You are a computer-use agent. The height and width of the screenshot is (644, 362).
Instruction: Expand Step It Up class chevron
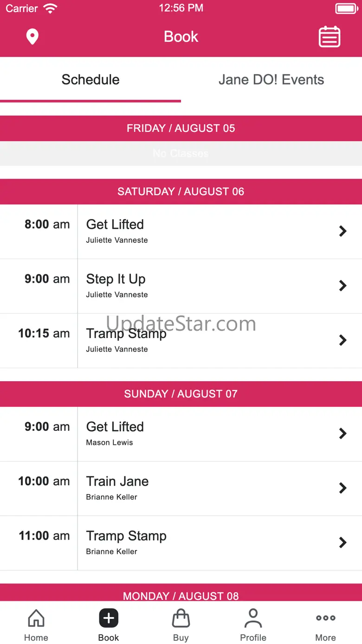coord(343,286)
